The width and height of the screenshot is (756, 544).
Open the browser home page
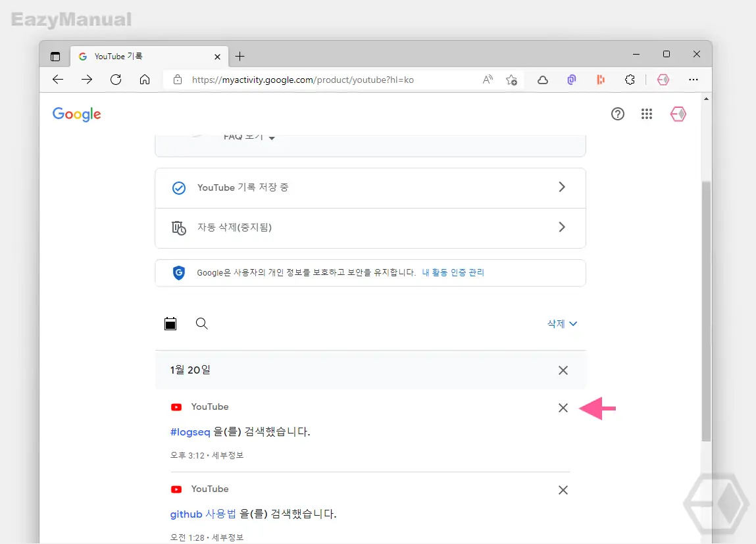coord(145,80)
